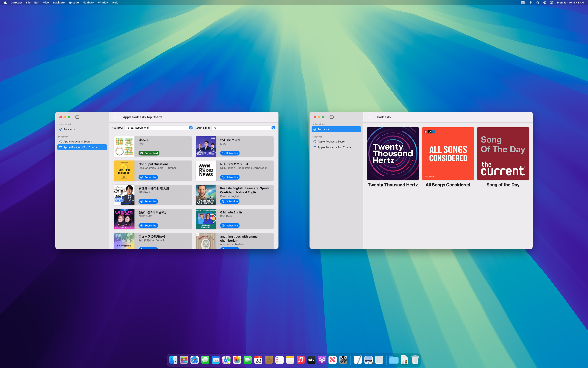Click Wi-Fi status icon
The width and height of the screenshot is (588, 368).
pos(530,2)
